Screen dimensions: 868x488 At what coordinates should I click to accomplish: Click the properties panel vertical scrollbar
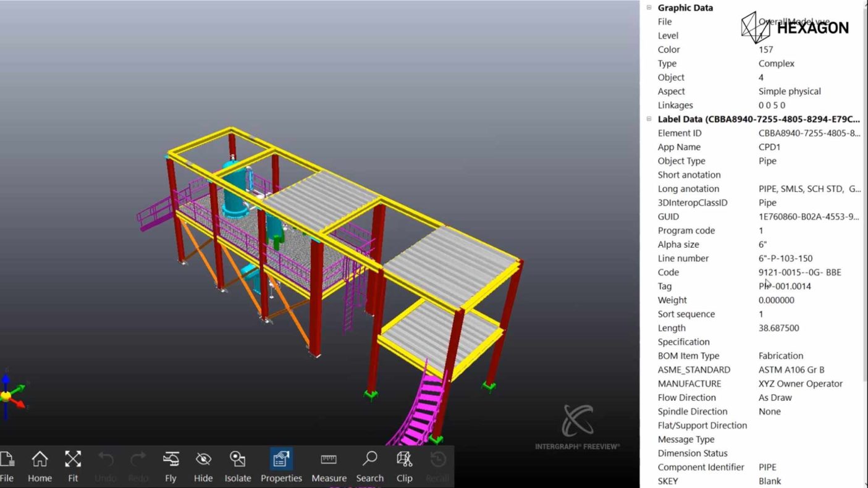pyautogui.click(x=864, y=185)
